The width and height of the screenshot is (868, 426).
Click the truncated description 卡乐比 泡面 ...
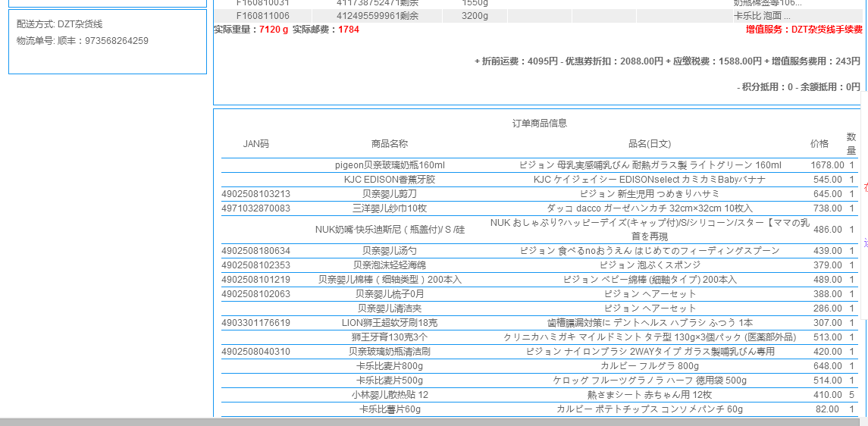762,16
